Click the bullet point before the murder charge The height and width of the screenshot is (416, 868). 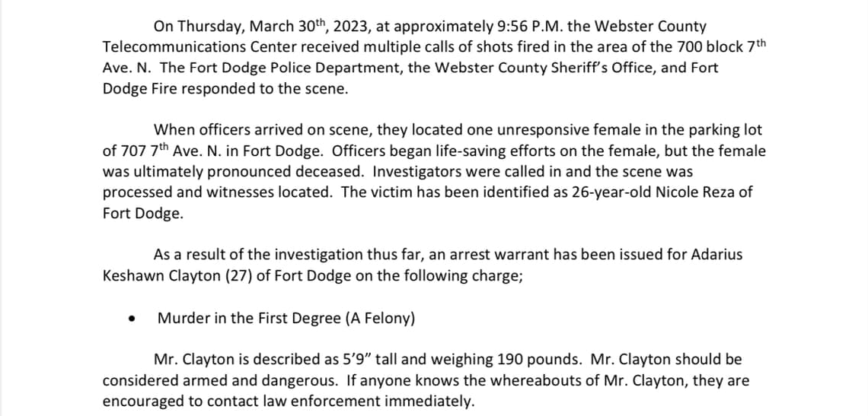tap(131, 319)
